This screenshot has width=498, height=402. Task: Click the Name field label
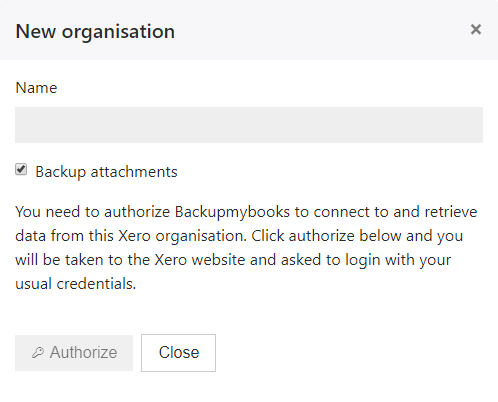(36, 88)
